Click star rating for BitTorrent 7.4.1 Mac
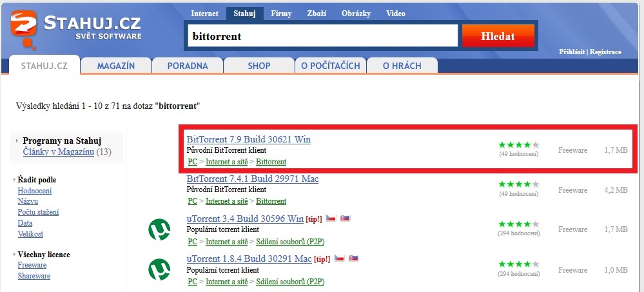Image resolution: width=644 pixels, height=292 pixels. (x=518, y=184)
